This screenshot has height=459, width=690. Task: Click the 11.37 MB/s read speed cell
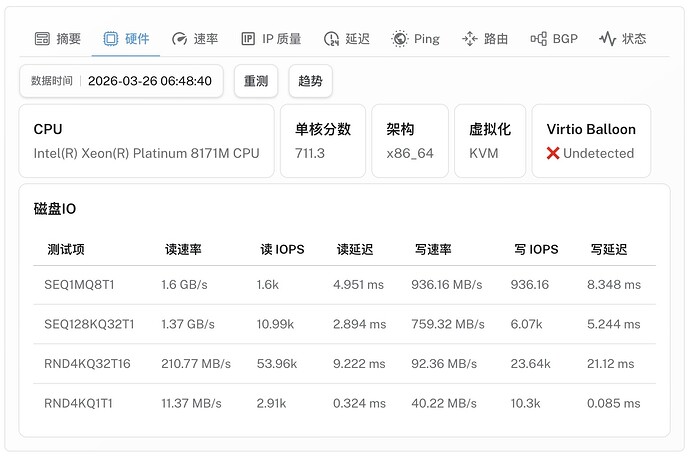click(191, 404)
